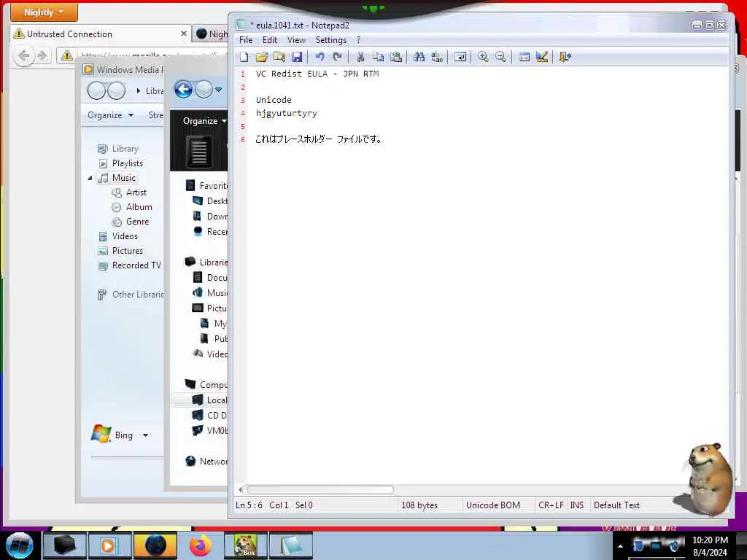Screen dimensions: 747x560
Task: Open the scheme selection toolbar icon
Action: [525, 57]
